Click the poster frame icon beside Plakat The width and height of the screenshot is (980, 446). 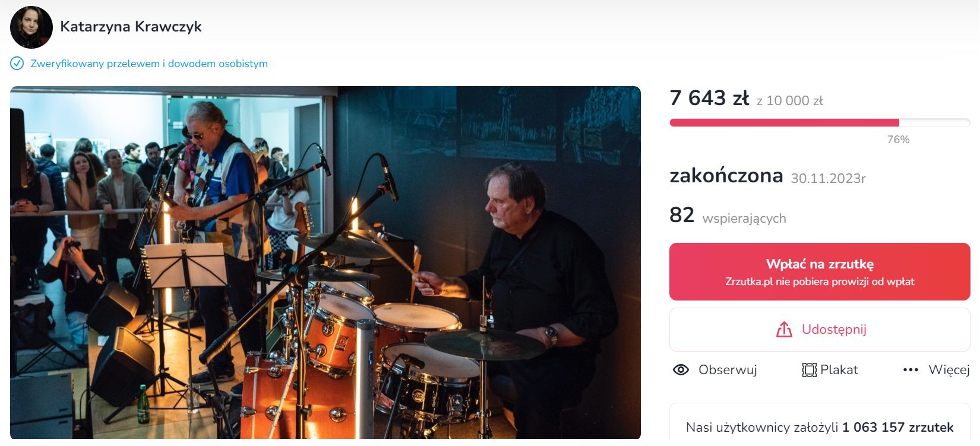pyautogui.click(x=809, y=370)
